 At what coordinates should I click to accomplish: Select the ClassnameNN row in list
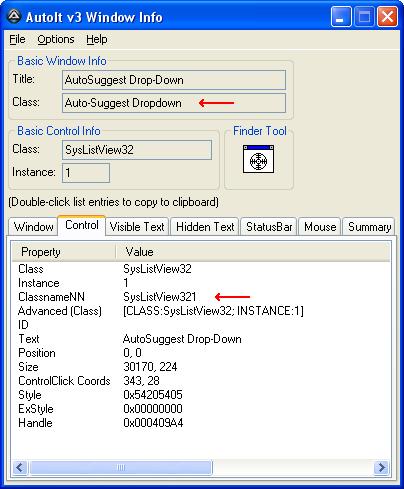click(x=200, y=297)
